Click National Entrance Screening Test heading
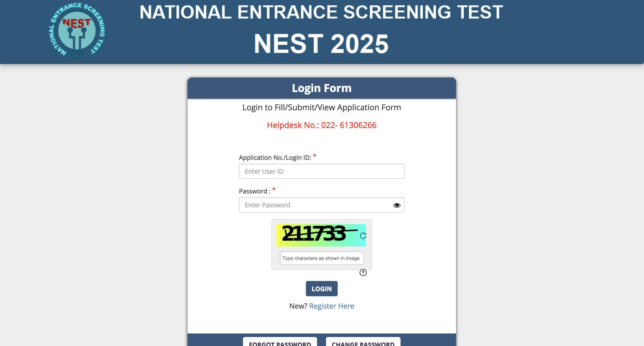Image resolution: width=644 pixels, height=346 pixels. click(321, 12)
